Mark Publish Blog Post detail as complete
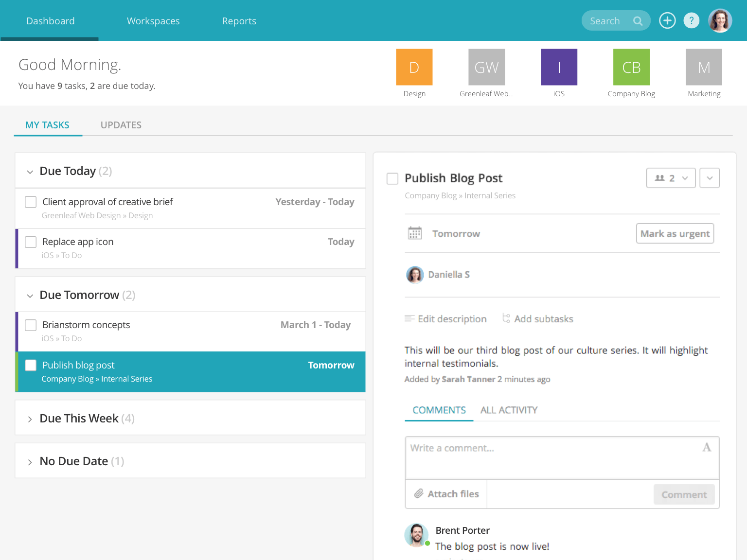This screenshot has width=747, height=560. 392,178
